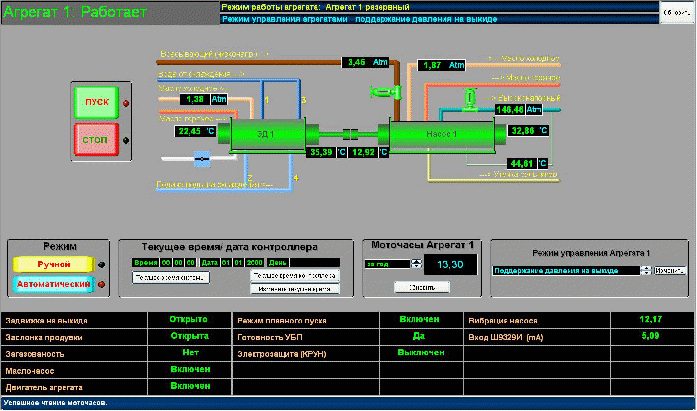Viewport: 697px width, 411px height.
Task: Click the button right of control mode dropdown
Action: point(670,271)
